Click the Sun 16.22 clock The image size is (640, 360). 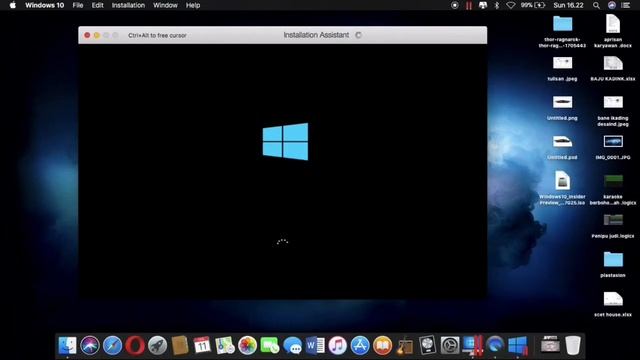(x=569, y=5)
